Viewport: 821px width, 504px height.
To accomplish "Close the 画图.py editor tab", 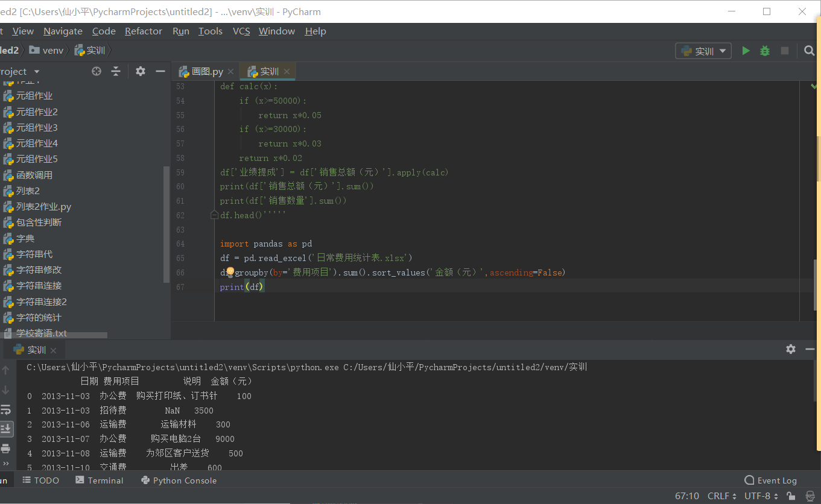I will click(x=231, y=72).
